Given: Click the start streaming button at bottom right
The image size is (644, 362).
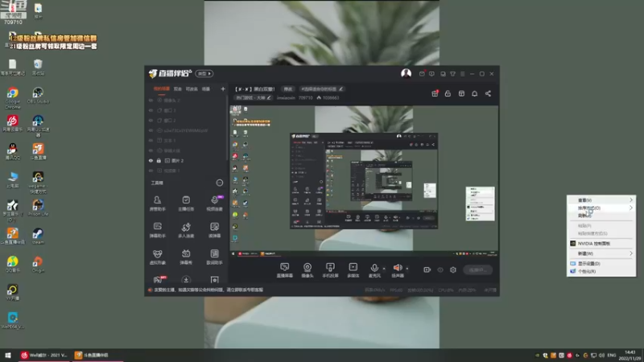Looking at the screenshot, I should pos(477,269).
